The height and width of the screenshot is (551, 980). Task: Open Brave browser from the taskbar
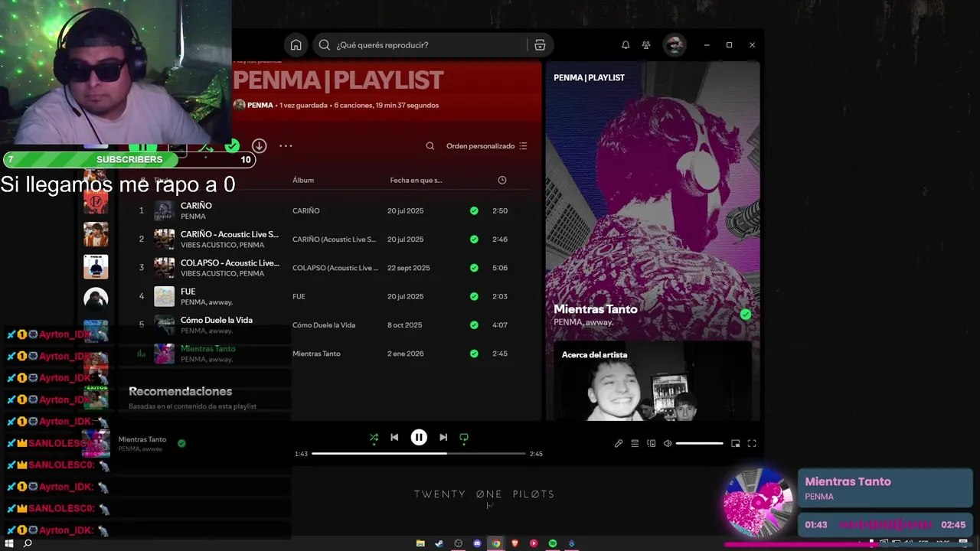coord(514,543)
